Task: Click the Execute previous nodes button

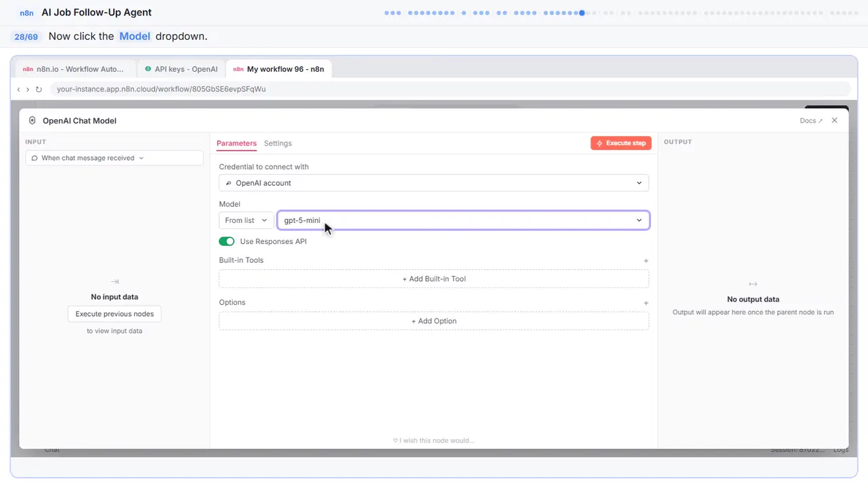Action: click(115, 314)
